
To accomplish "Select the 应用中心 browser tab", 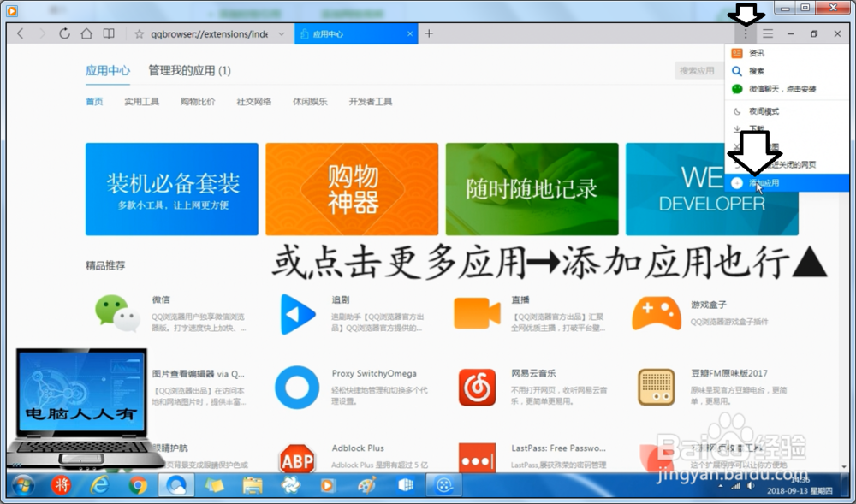I will pos(356,34).
